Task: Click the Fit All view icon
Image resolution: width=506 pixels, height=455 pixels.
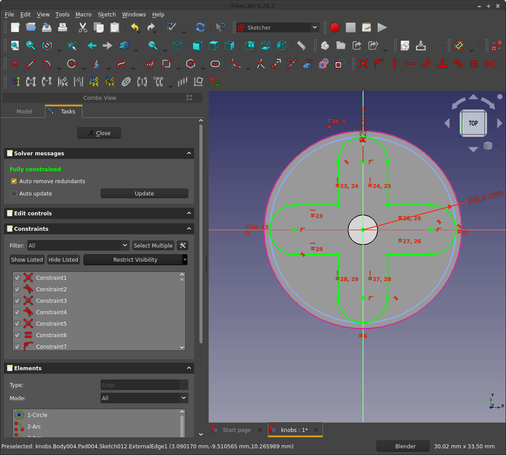Action: (15, 45)
